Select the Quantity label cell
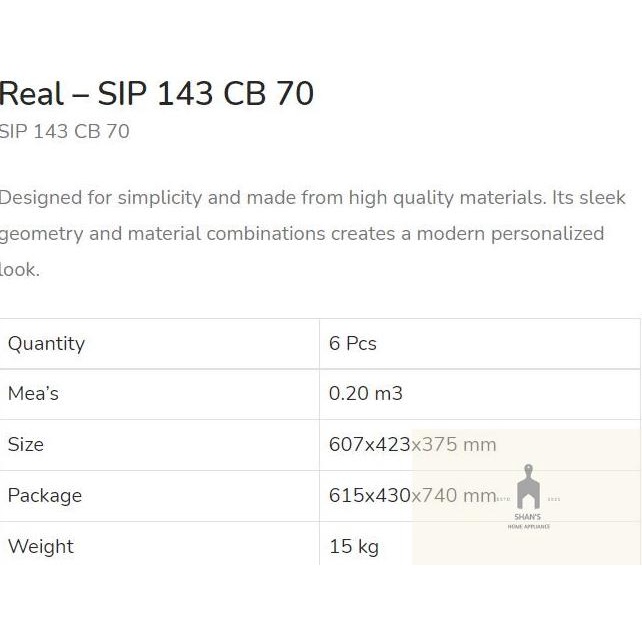642x642 pixels. [46, 344]
